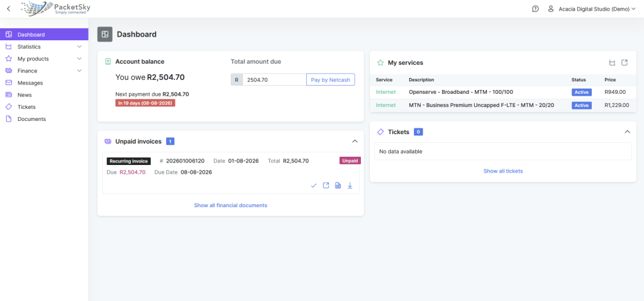The height and width of the screenshot is (301, 644).
Task: Expand the Finance chevron
Action: pos(79,71)
